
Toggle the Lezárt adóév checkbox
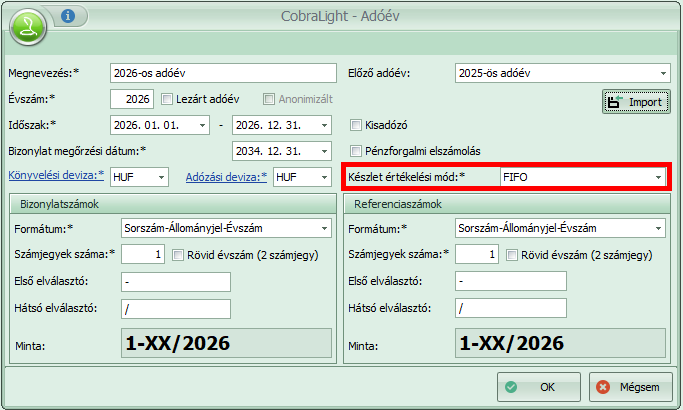point(167,100)
